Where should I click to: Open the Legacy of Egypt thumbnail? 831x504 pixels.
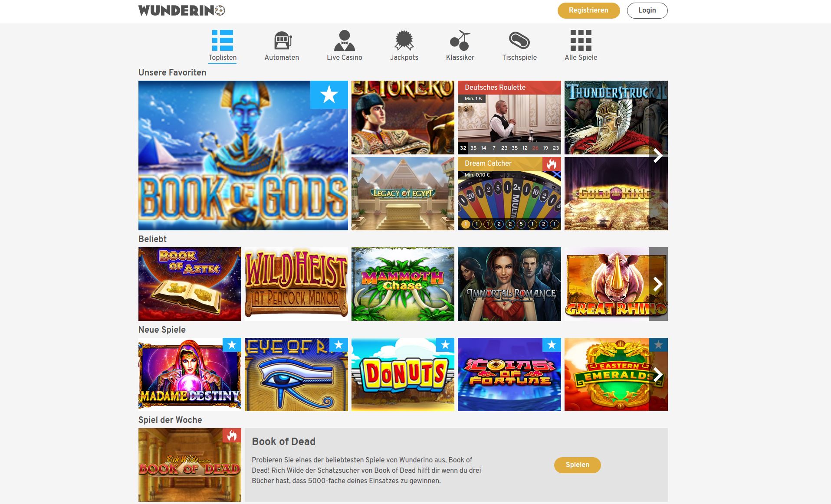click(x=403, y=194)
